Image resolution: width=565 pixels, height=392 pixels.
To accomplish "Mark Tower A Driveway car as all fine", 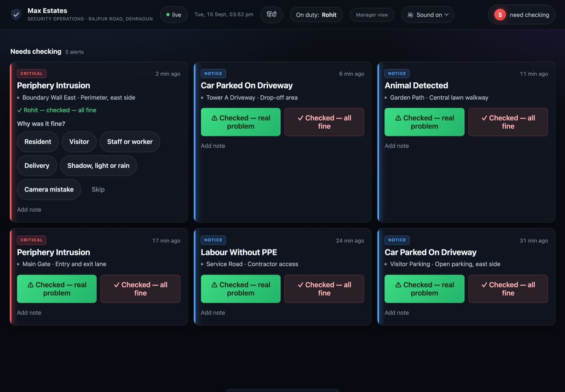I will click(324, 122).
